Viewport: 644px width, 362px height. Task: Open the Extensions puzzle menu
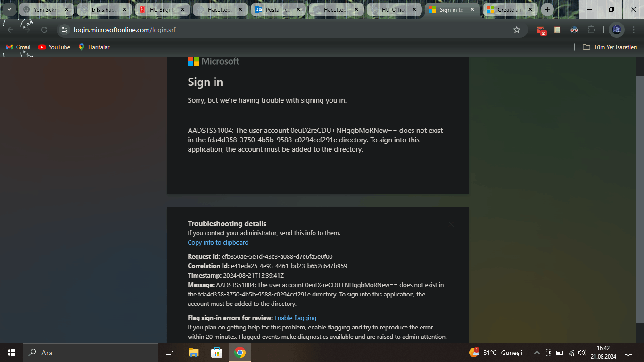click(591, 30)
